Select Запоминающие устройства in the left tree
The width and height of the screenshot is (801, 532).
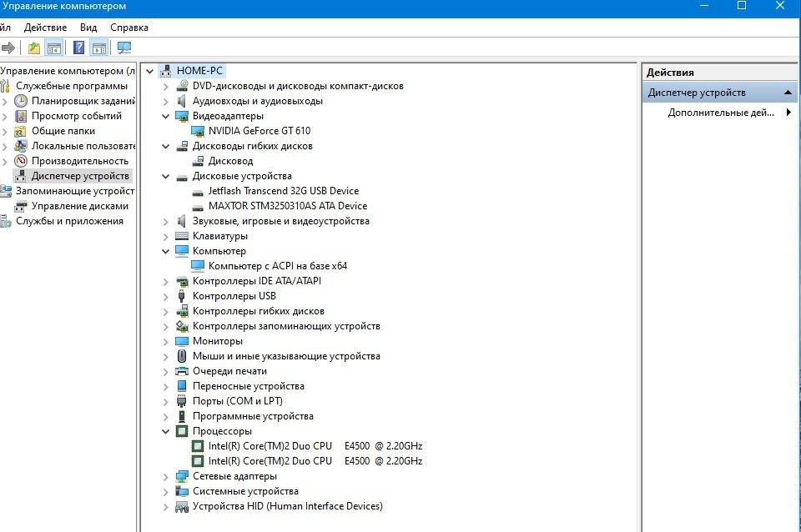(74, 191)
